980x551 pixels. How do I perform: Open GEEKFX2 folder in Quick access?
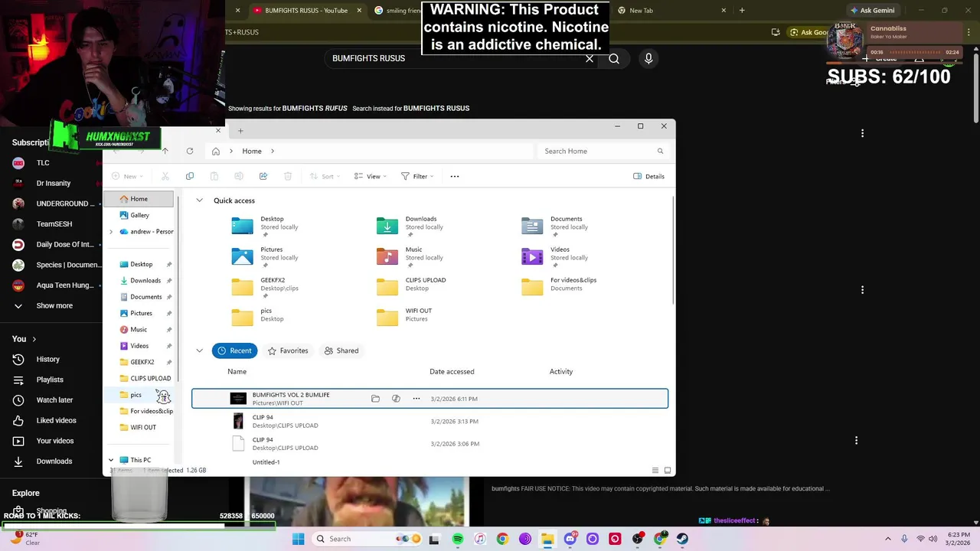(x=266, y=287)
